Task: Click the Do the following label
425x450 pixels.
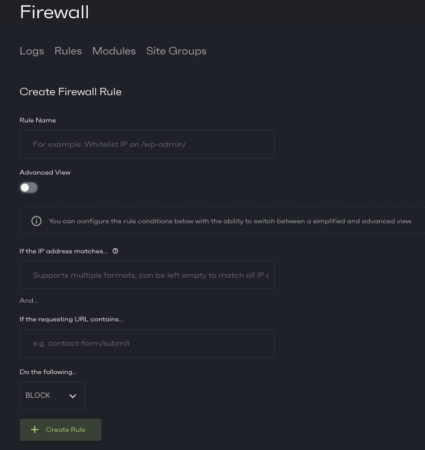Action: (48, 372)
